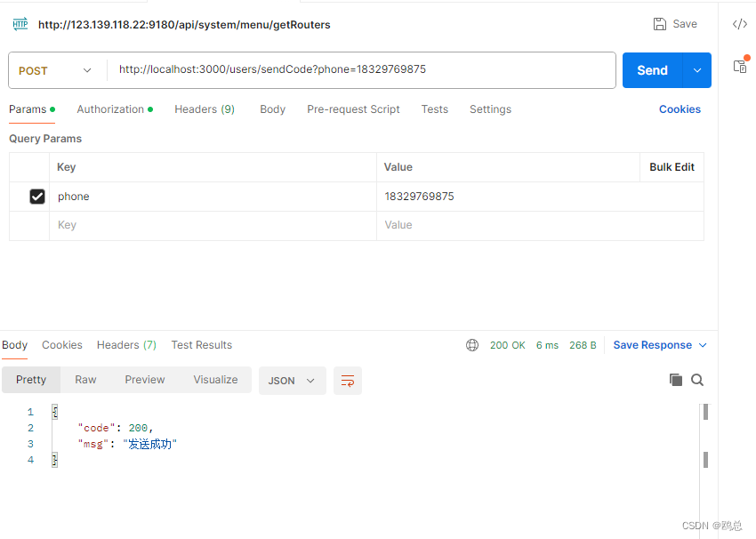This screenshot has height=539, width=756.
Task: Click the 268 B response size
Action: [583, 345]
